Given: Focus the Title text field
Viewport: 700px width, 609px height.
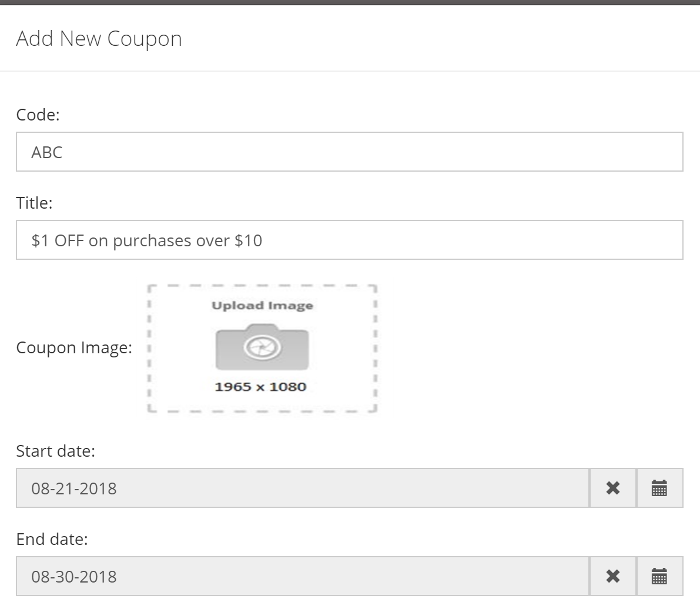Looking at the screenshot, I should click(x=349, y=240).
